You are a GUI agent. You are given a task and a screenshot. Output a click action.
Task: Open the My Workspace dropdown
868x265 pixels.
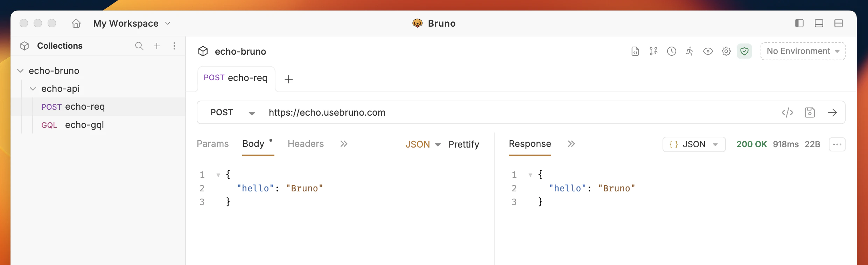point(132,23)
